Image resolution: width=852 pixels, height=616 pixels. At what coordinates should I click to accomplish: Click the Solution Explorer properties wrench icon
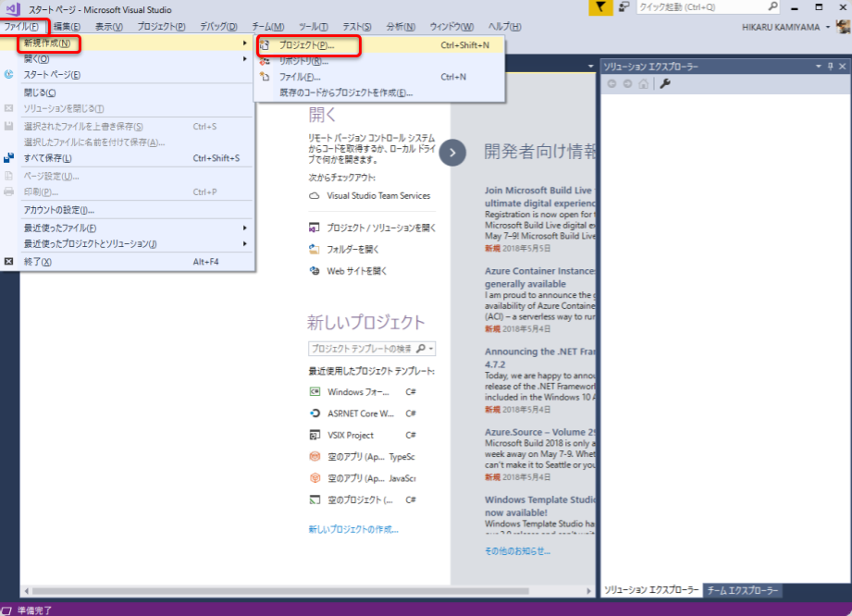665,83
